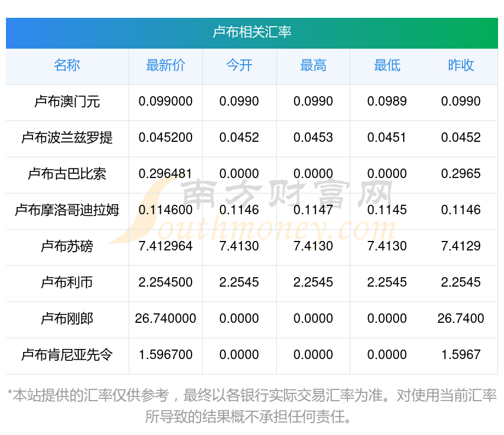This screenshot has height=435, width=504.
Task: Click the 26.740000 latest price cell
Action: (x=165, y=319)
